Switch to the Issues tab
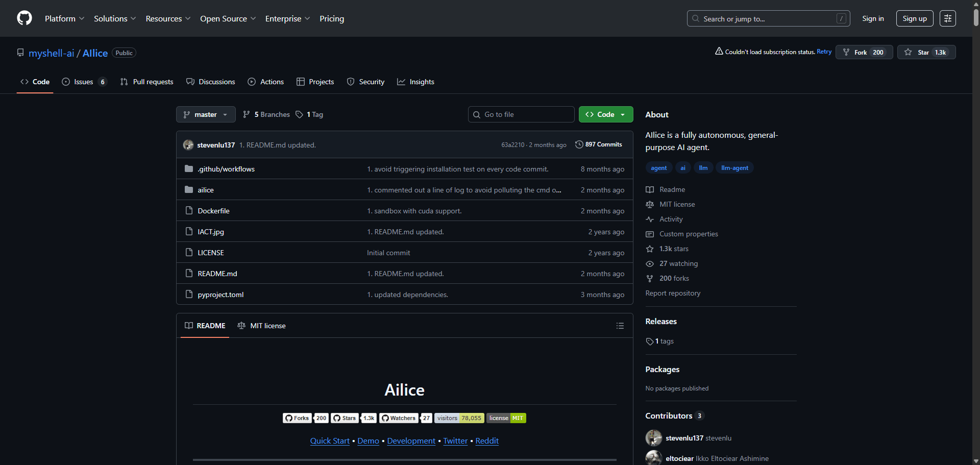This screenshot has height=465, width=980. 84,82
